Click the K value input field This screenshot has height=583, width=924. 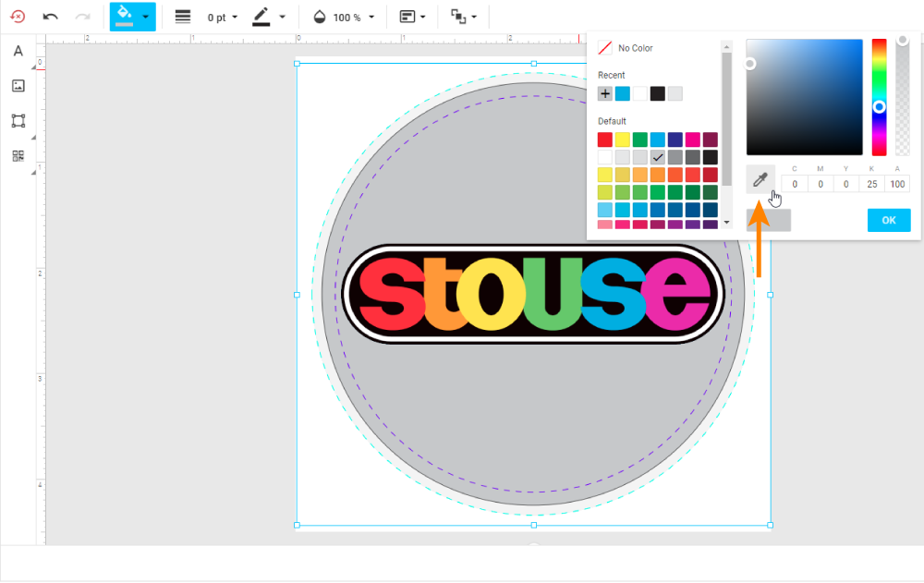coord(870,184)
